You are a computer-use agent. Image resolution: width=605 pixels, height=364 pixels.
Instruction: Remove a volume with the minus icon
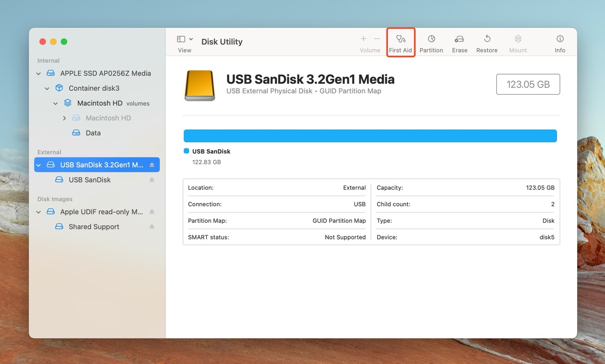(377, 39)
